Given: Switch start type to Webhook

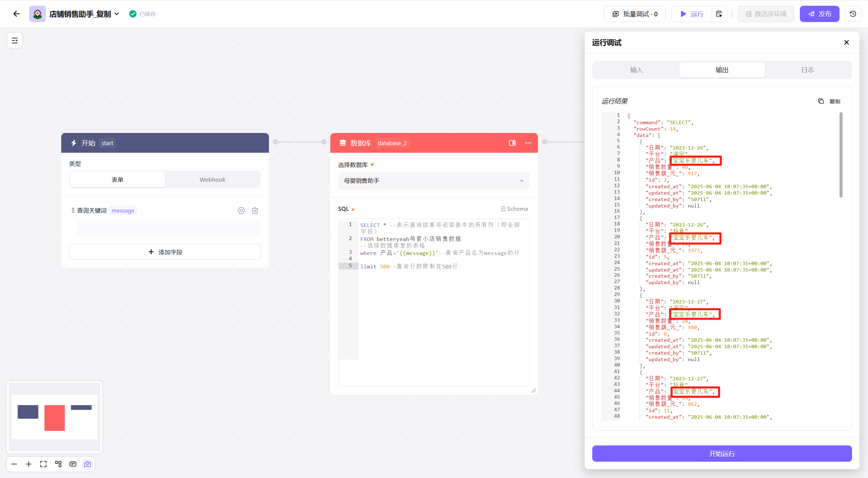Looking at the screenshot, I should (212, 180).
